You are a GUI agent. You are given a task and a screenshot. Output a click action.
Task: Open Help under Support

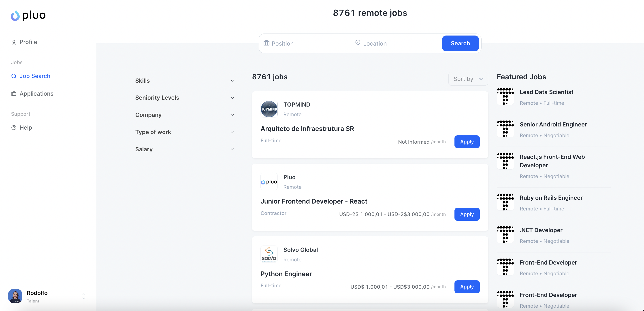click(21, 128)
